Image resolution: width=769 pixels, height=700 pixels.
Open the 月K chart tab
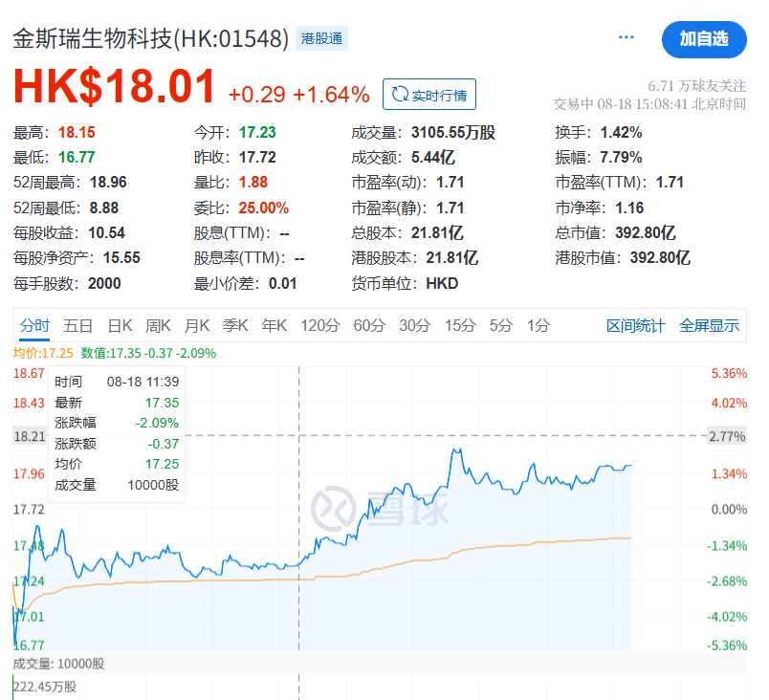point(197,326)
